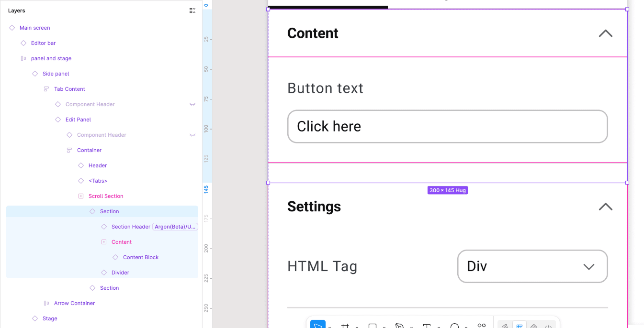The height and width of the screenshot is (328, 644).
Task: Click the Content heading on the canvas
Action: pyautogui.click(x=313, y=33)
